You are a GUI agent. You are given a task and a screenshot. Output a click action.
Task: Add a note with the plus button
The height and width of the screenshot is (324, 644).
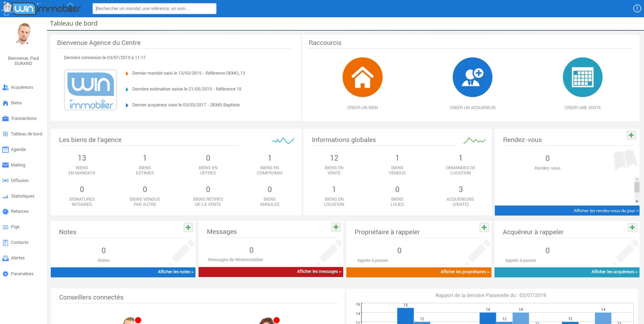pyautogui.click(x=188, y=227)
